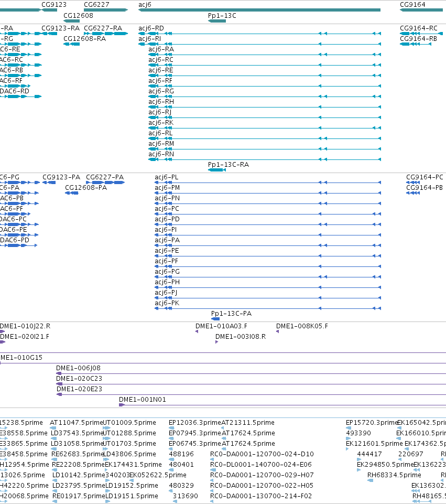
Task: Click protein label acj6-PJ
Action: coord(166,293)
